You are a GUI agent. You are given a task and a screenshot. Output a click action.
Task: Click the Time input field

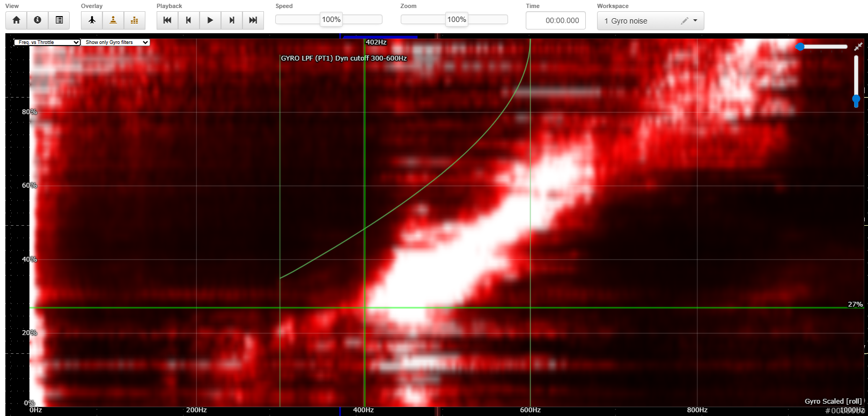coord(556,20)
